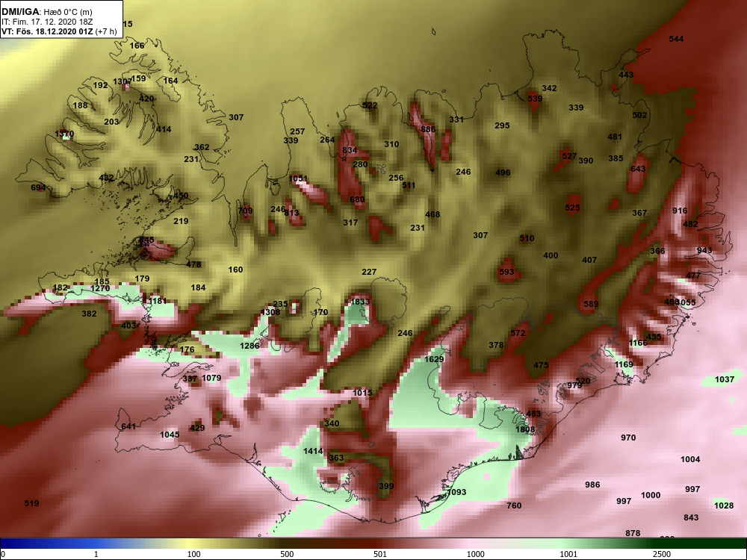Click the map value '709'

[x=245, y=211]
